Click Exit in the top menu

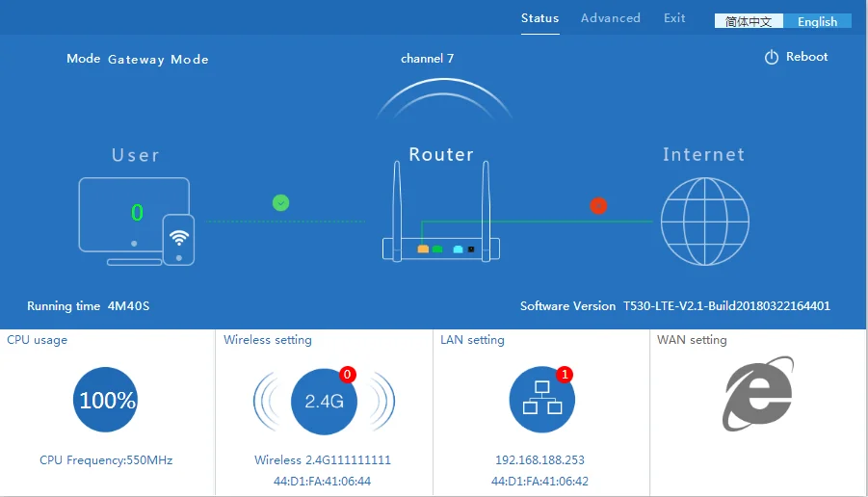point(674,18)
